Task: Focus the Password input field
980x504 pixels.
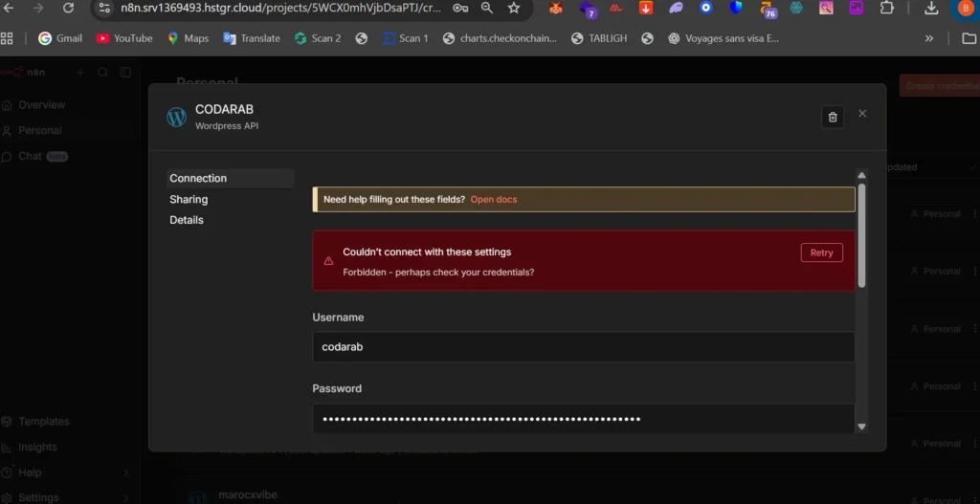Action: click(x=583, y=419)
